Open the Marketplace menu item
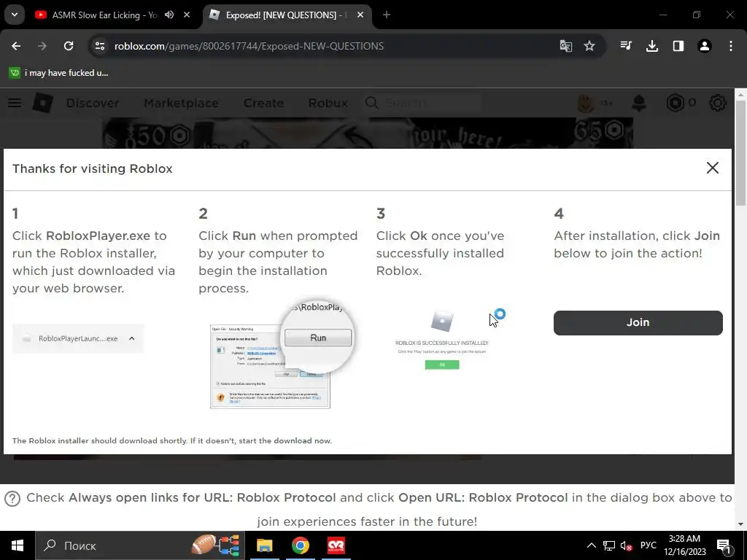This screenshot has width=747, height=560. [x=181, y=103]
